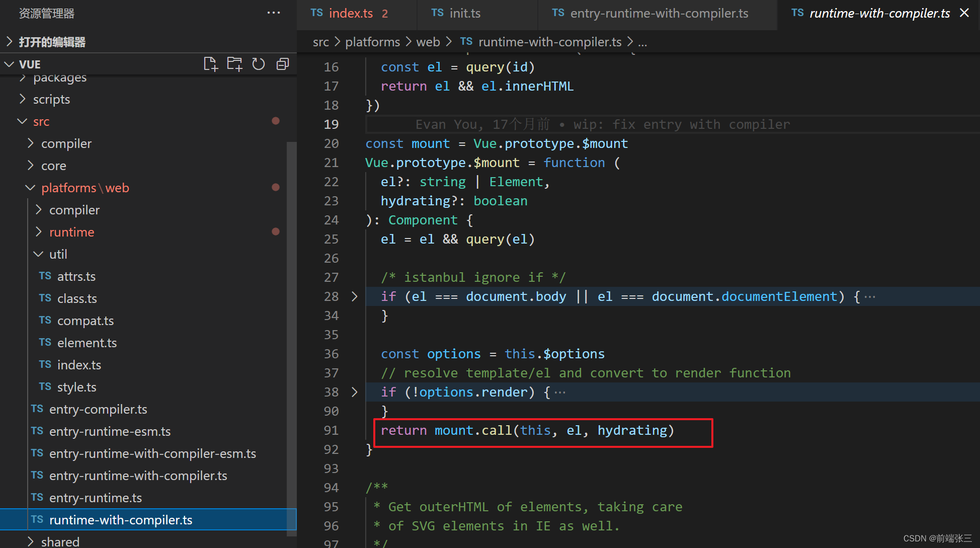Screen dimensions: 980x548
Task: Click line number 91 in the gutter
Action: tap(332, 430)
